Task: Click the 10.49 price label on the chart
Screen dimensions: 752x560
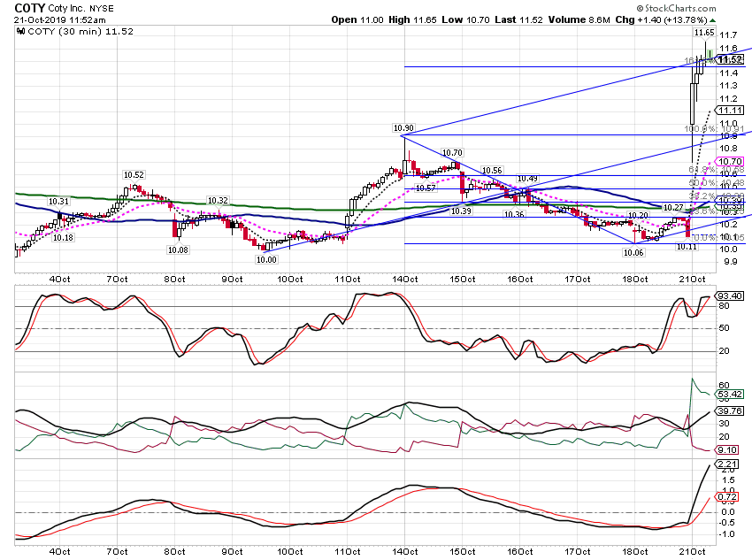Action: [527, 179]
